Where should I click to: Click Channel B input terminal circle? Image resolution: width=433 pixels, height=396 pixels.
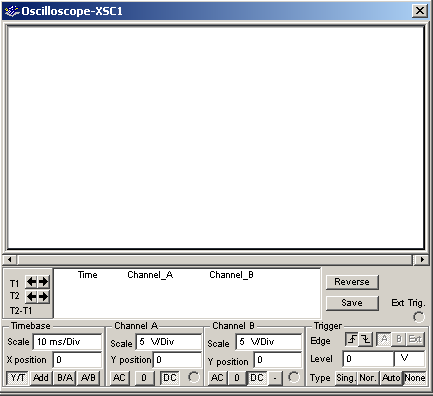(294, 377)
